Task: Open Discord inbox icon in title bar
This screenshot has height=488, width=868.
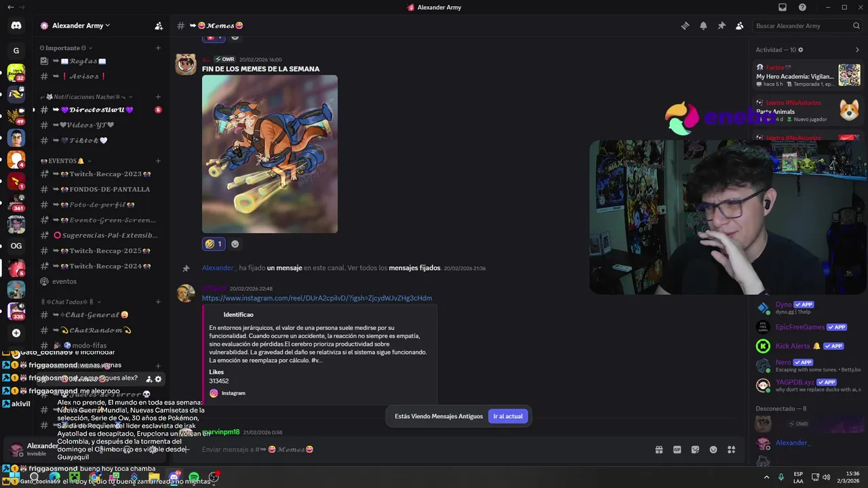Action: point(783,7)
